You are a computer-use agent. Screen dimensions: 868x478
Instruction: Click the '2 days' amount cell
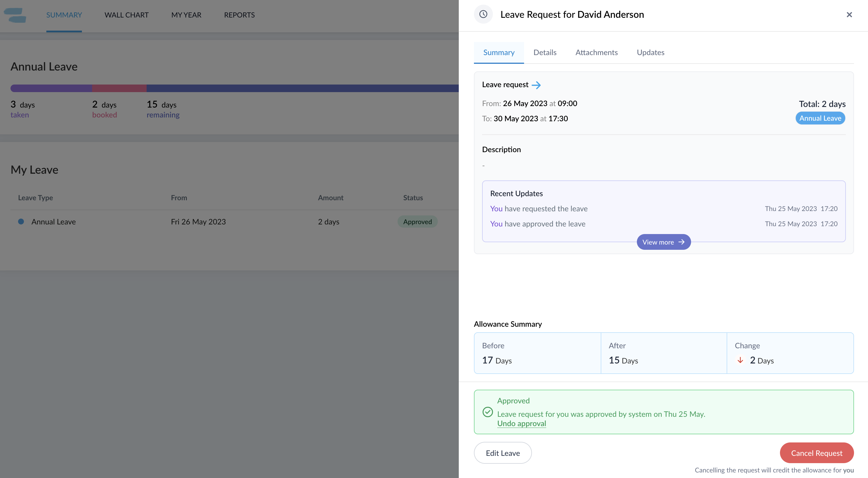328,222
